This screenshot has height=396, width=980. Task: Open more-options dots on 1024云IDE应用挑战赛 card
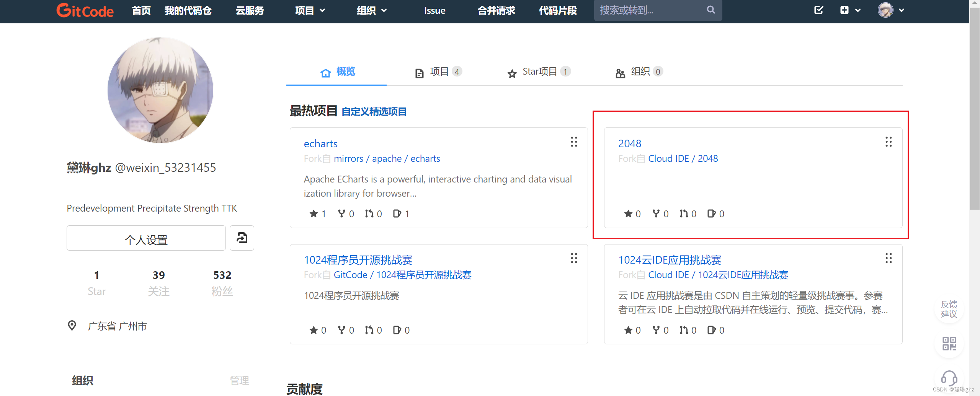[889, 258]
